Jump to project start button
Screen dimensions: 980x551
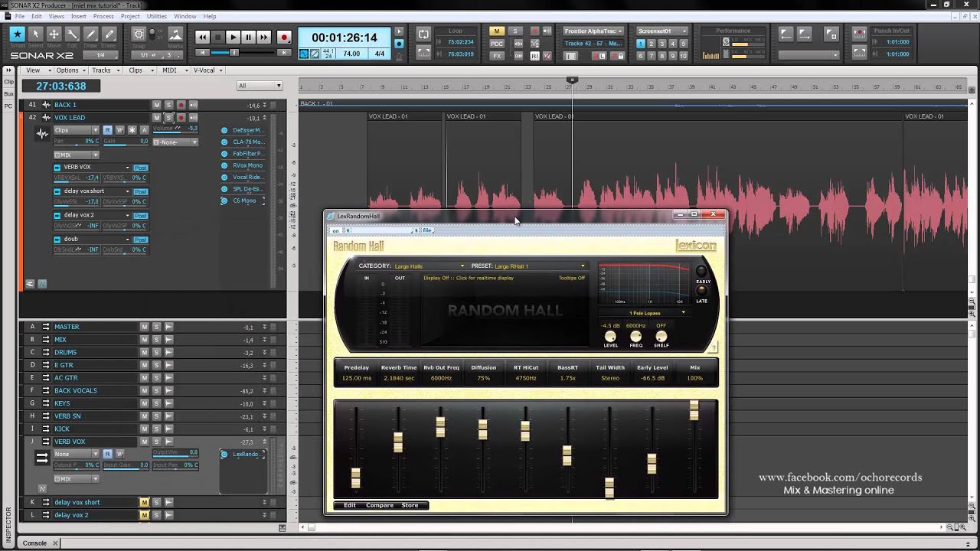pos(202,53)
